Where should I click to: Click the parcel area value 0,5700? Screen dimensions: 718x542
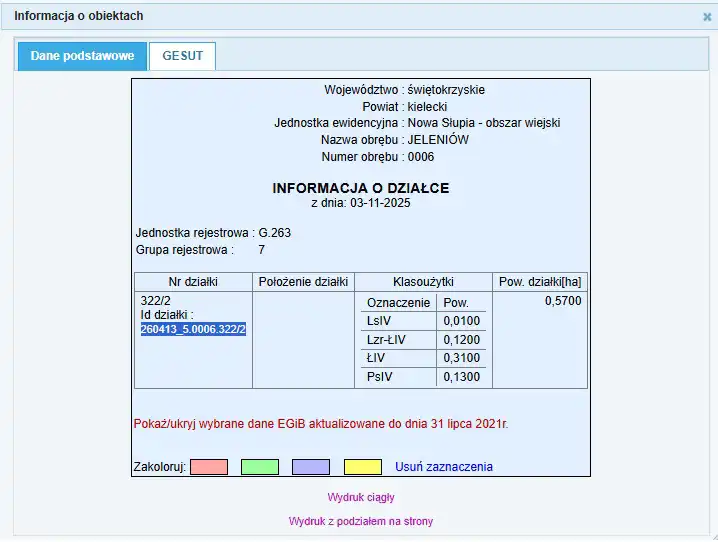pyautogui.click(x=563, y=301)
